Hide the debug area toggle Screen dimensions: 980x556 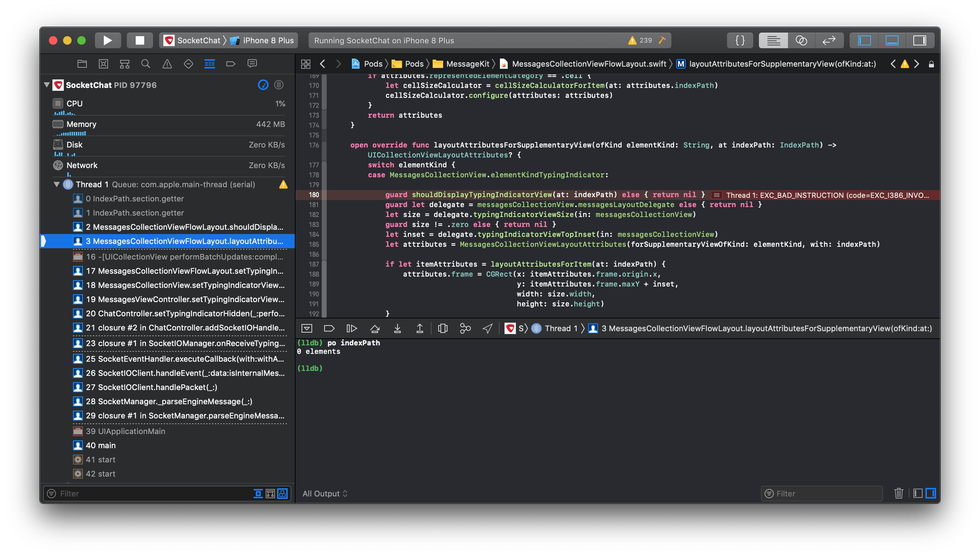click(x=307, y=328)
